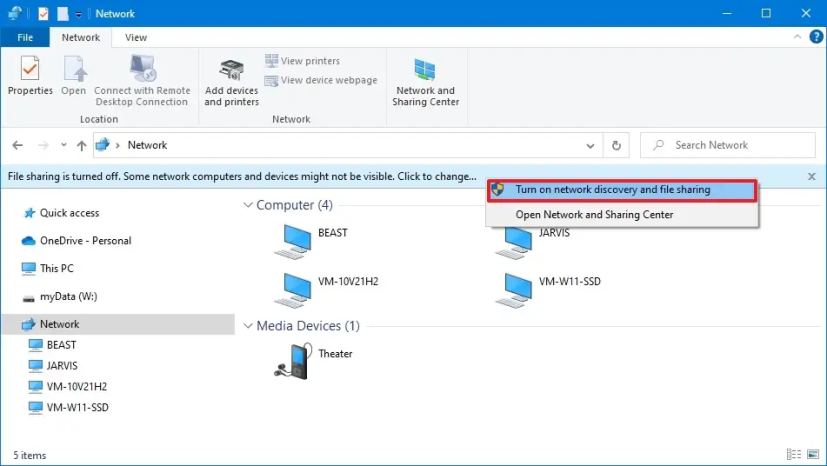Click the title bar properties quick access icon
This screenshot has height=466, width=827.
tap(43, 14)
